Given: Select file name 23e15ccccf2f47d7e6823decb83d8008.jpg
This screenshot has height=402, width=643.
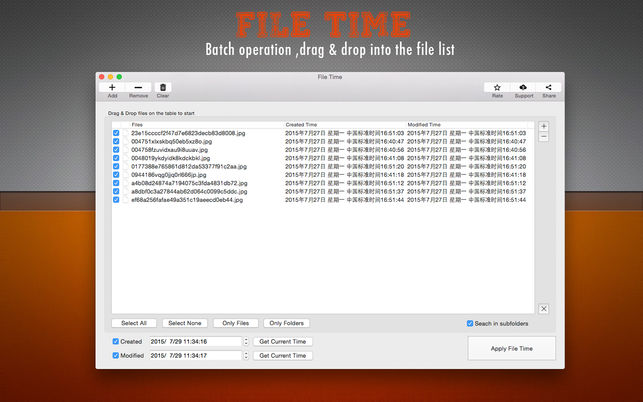Looking at the screenshot, I should [x=188, y=133].
